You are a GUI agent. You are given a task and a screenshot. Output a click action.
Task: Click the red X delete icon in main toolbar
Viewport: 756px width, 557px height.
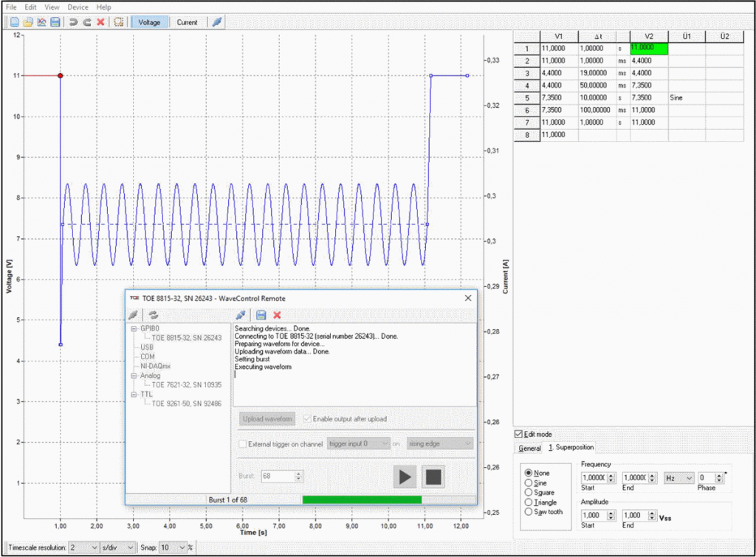[100, 22]
